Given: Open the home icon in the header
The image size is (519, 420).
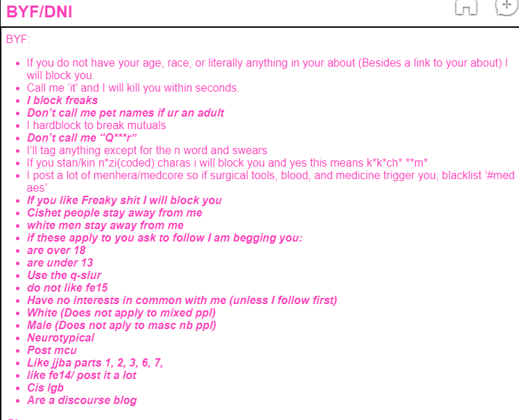Looking at the screenshot, I should pos(466,7).
